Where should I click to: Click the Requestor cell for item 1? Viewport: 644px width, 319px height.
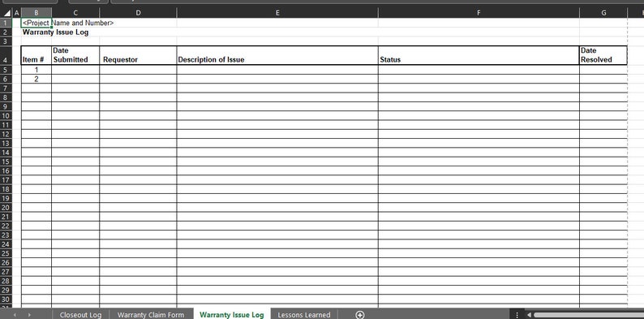point(138,70)
